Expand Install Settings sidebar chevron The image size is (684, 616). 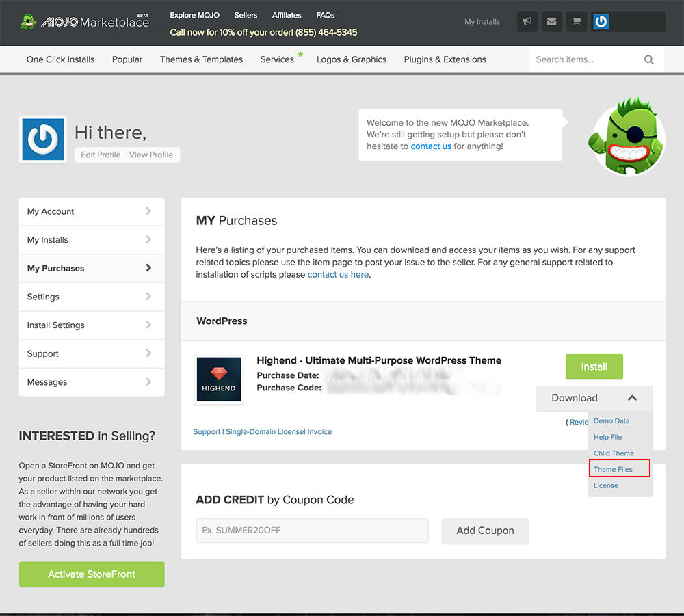click(148, 325)
